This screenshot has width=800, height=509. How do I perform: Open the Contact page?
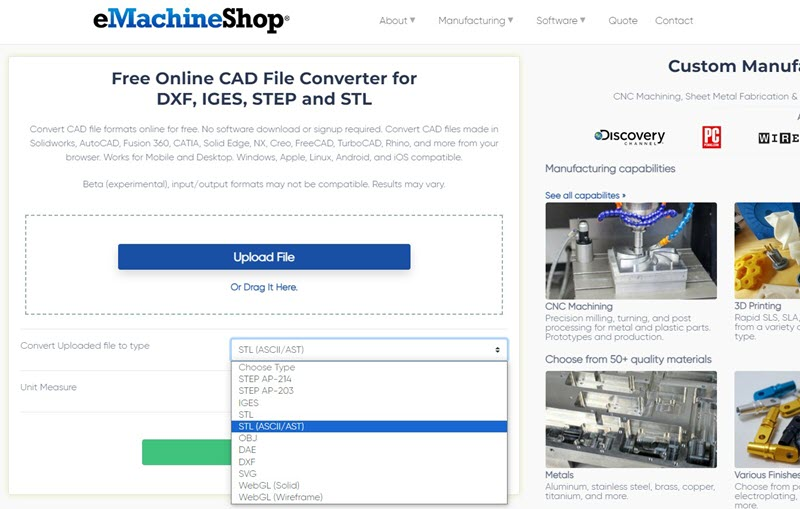pos(674,20)
